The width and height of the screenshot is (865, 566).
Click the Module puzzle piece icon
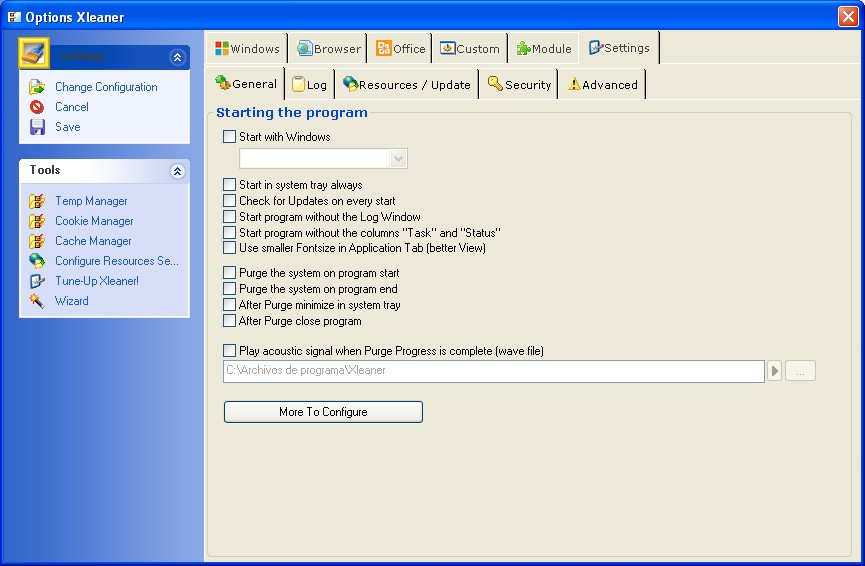coord(523,49)
